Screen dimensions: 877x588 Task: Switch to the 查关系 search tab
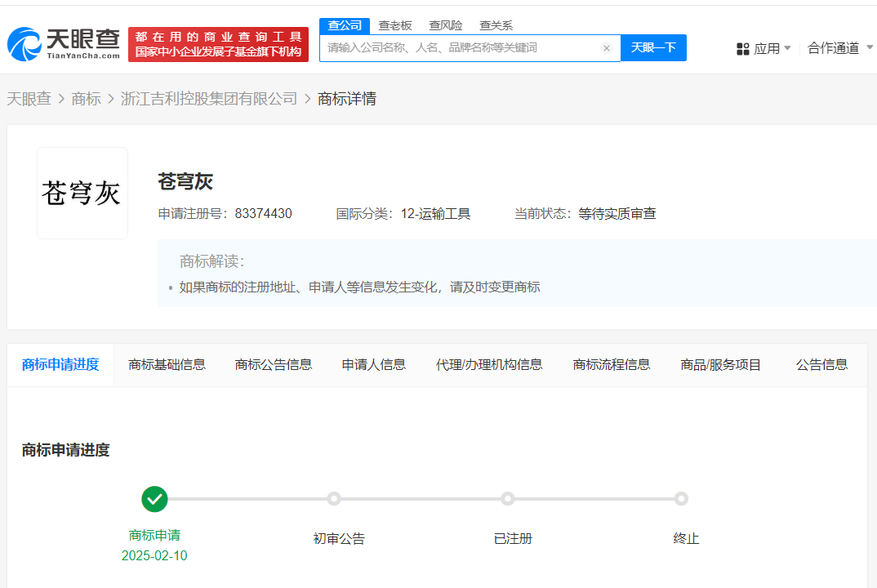(496, 26)
